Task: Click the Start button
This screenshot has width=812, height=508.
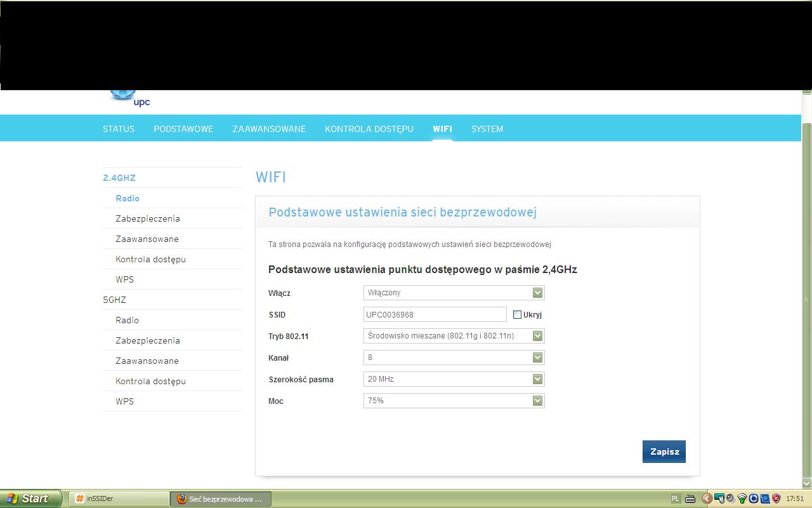Action: coord(29,498)
